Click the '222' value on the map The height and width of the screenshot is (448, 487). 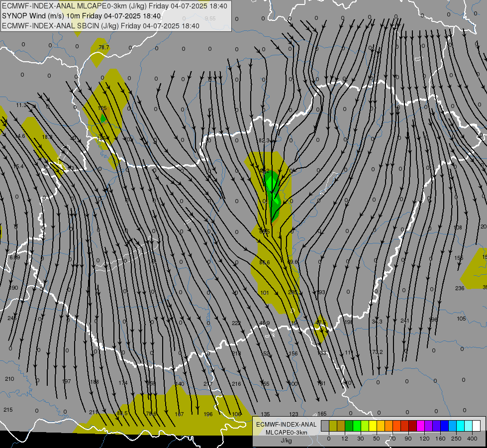pos(236,323)
